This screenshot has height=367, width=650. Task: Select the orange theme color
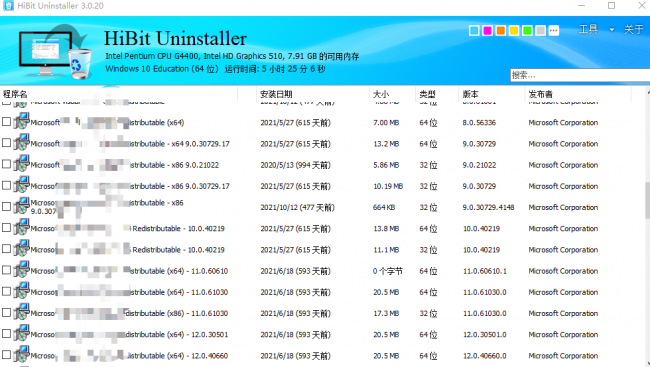click(501, 30)
